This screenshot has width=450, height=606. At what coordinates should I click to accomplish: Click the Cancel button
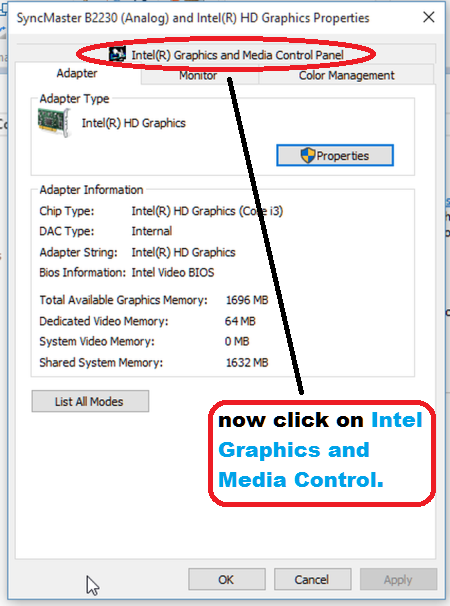[312, 579]
